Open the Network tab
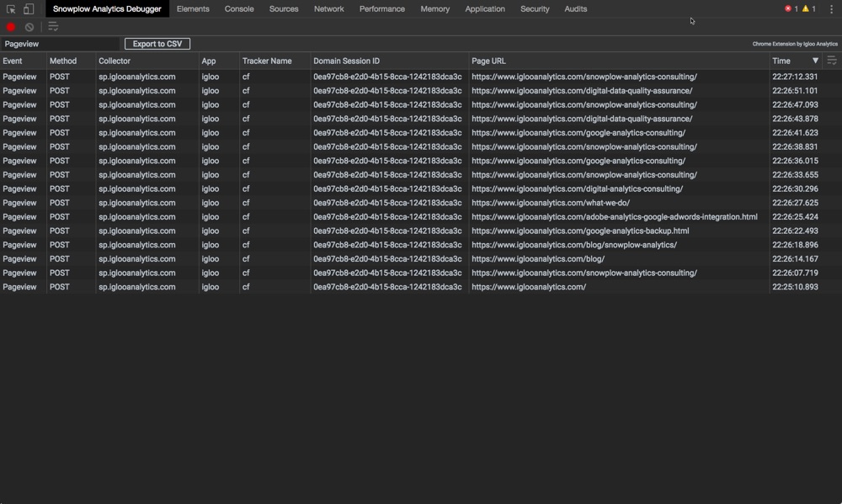 coord(328,9)
